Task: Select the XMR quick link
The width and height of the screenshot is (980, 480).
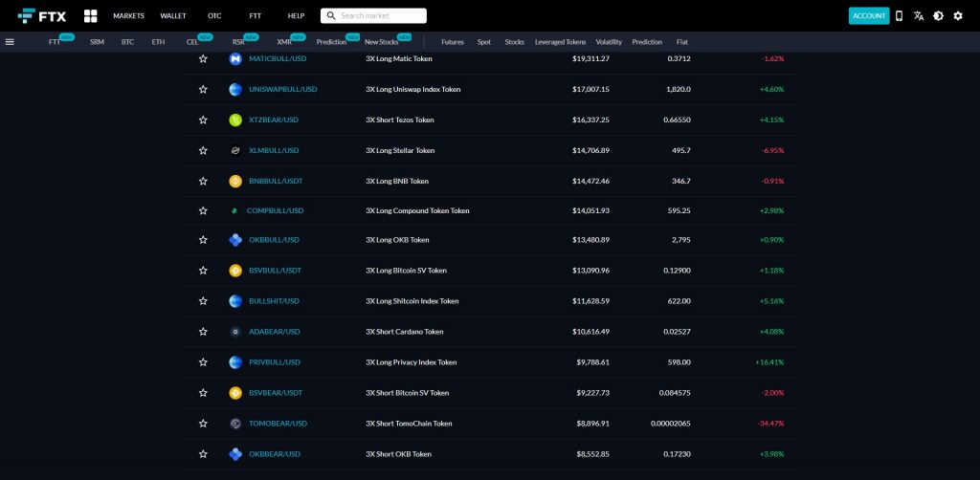Action: tap(284, 42)
